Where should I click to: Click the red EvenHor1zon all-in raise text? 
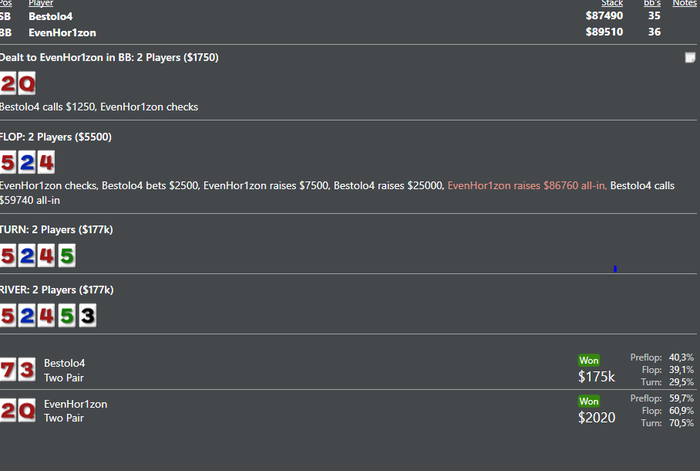coord(526,185)
